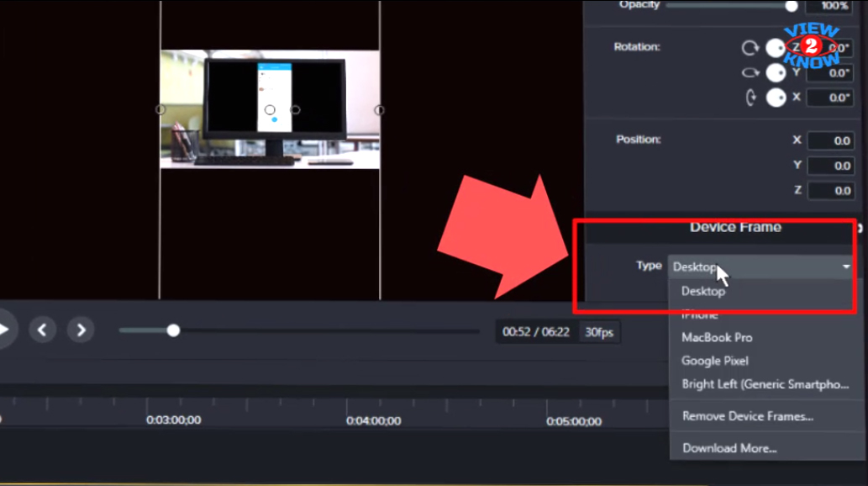
Task: Click the 0:05:00;00 timeline marker
Action: pos(574,422)
